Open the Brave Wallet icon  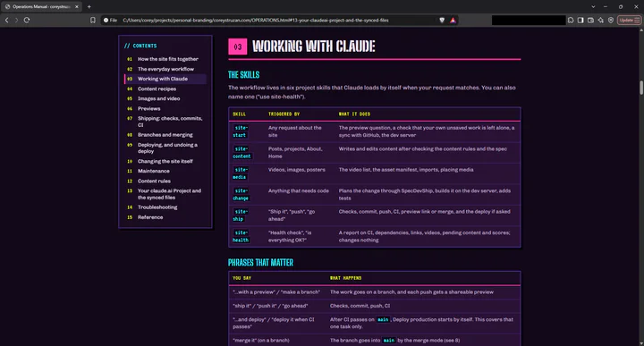[x=590, y=20]
